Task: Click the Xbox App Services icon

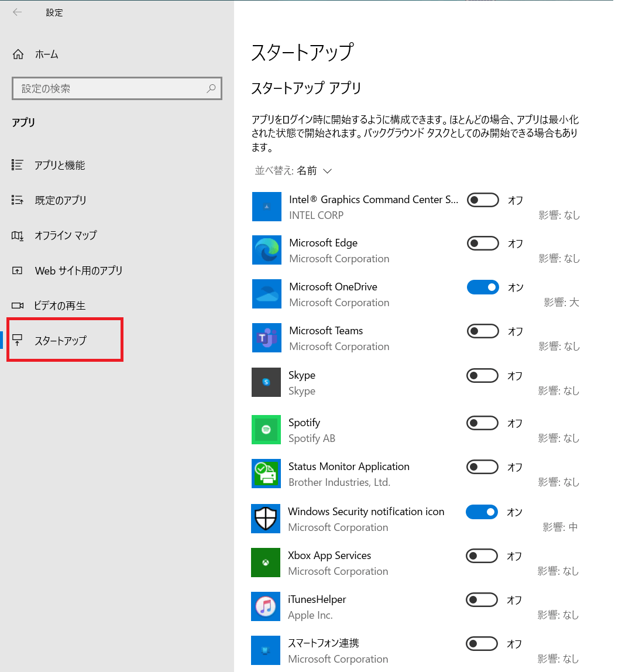Action: (x=267, y=563)
